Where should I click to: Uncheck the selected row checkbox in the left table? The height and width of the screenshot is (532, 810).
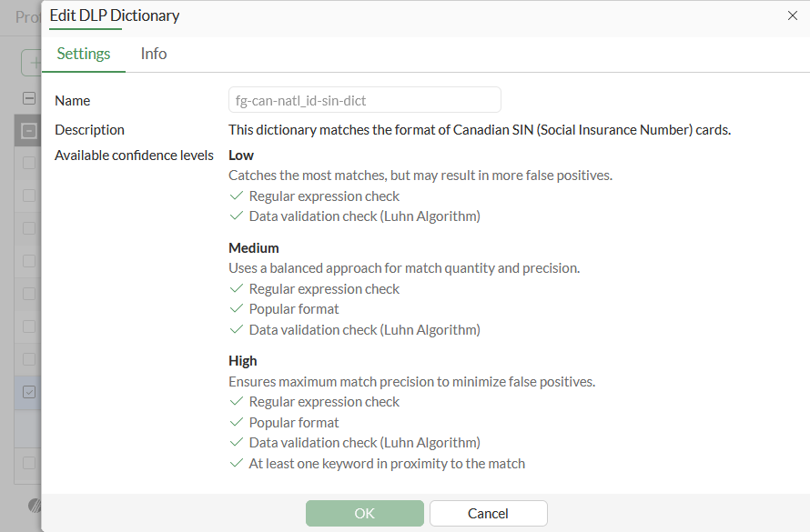[x=28, y=392]
